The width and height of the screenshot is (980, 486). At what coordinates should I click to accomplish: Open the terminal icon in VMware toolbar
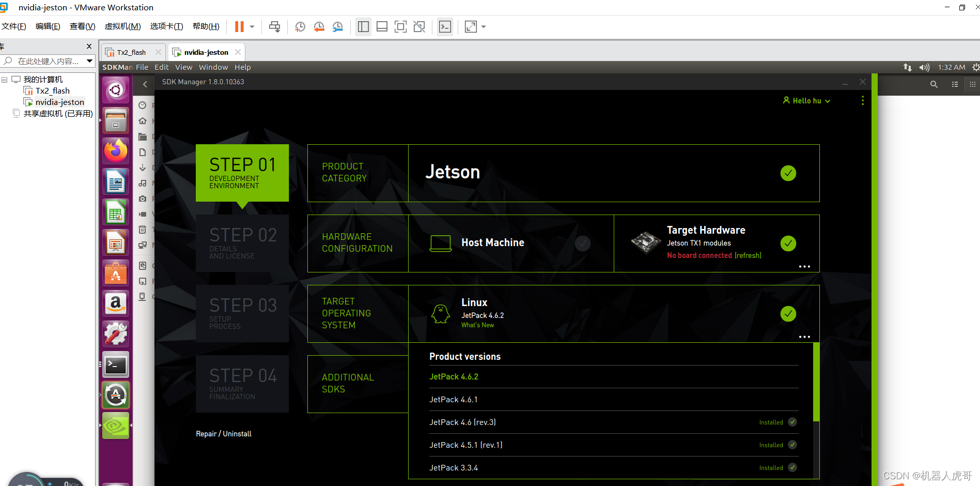pos(445,26)
